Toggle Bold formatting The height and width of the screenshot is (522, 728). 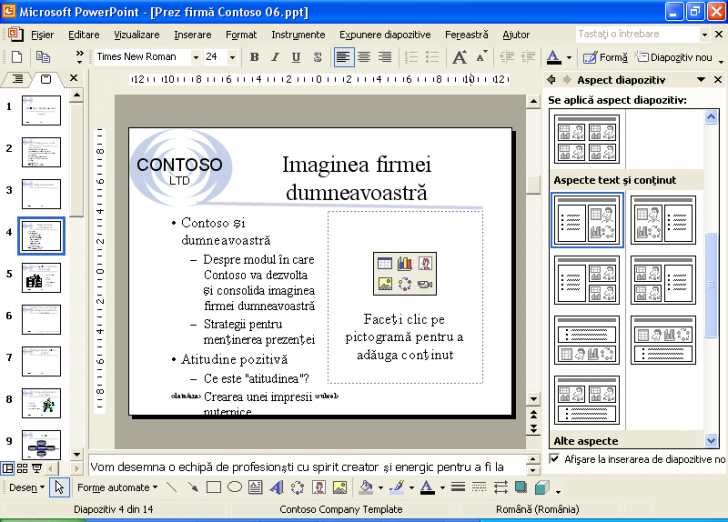tap(254, 57)
